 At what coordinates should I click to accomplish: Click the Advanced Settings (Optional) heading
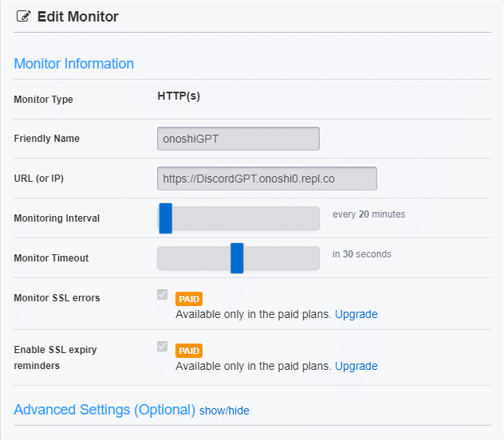[104, 410]
